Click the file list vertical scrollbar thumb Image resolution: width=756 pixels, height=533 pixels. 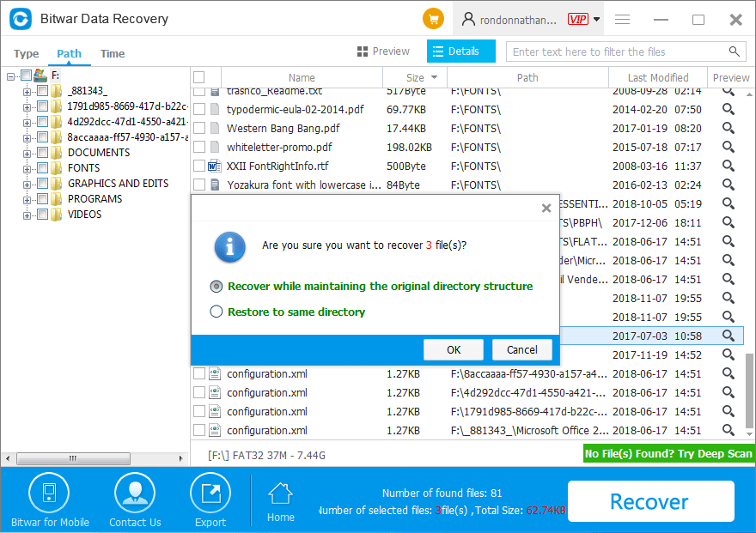coord(749,391)
